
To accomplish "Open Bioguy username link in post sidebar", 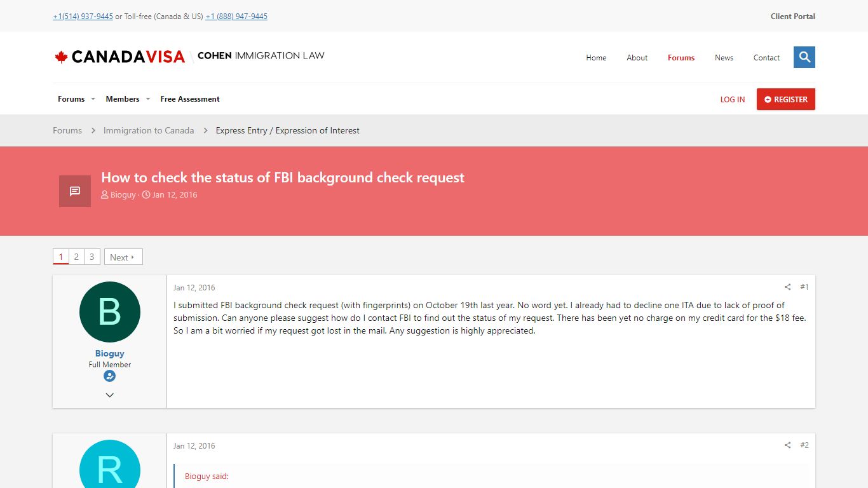I will coord(110,353).
